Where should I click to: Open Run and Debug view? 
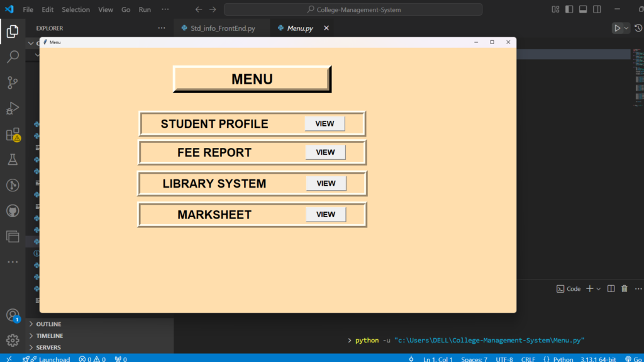click(13, 108)
